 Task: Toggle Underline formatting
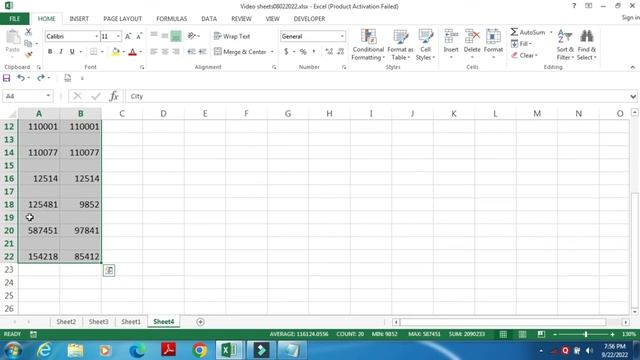coord(72,51)
